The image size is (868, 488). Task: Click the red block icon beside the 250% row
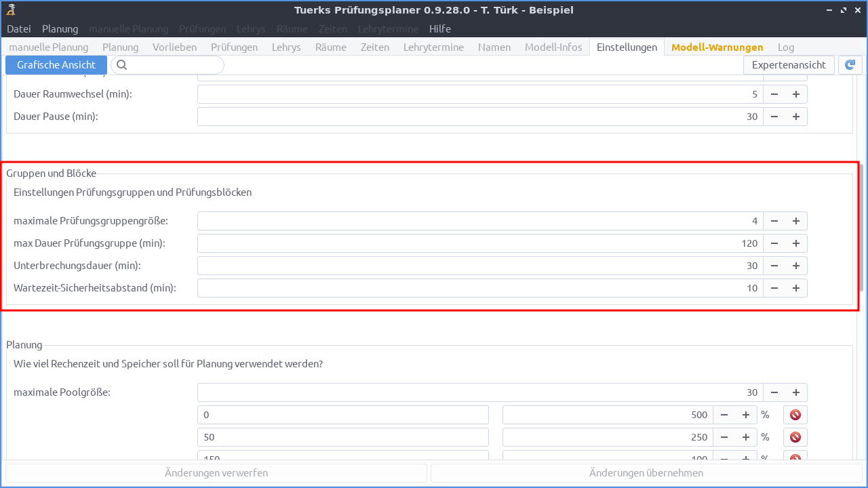coord(794,436)
